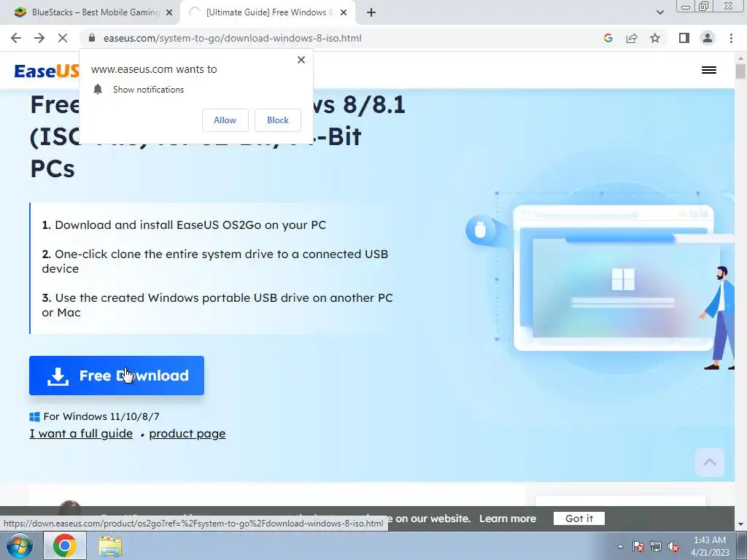This screenshot has height=560, width=747.
Task: Allow notifications from easeus.com
Action: click(225, 120)
